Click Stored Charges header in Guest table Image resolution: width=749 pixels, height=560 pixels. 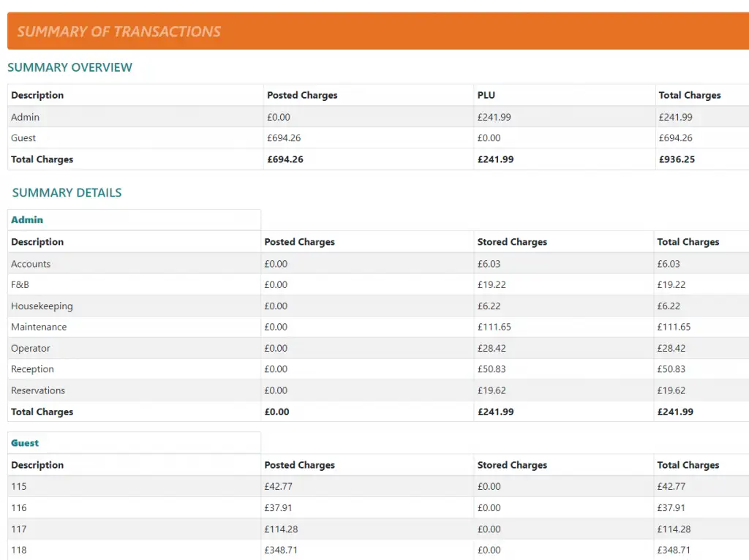(512, 465)
